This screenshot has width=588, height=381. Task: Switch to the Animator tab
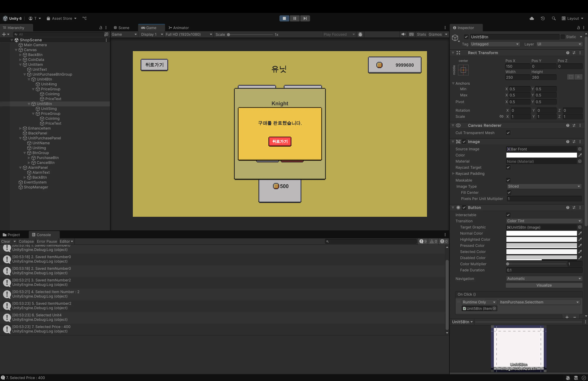click(179, 28)
